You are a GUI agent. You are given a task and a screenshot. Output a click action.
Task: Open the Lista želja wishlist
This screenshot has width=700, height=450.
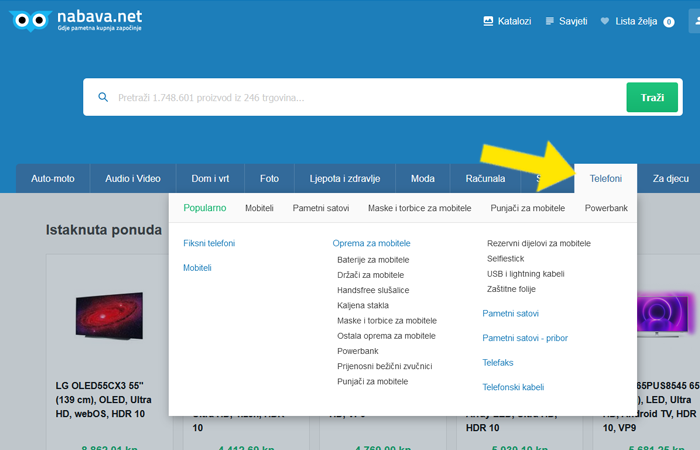pos(636,21)
